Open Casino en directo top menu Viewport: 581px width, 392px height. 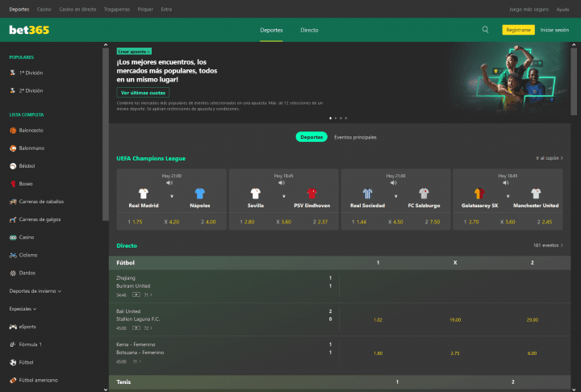[77, 9]
